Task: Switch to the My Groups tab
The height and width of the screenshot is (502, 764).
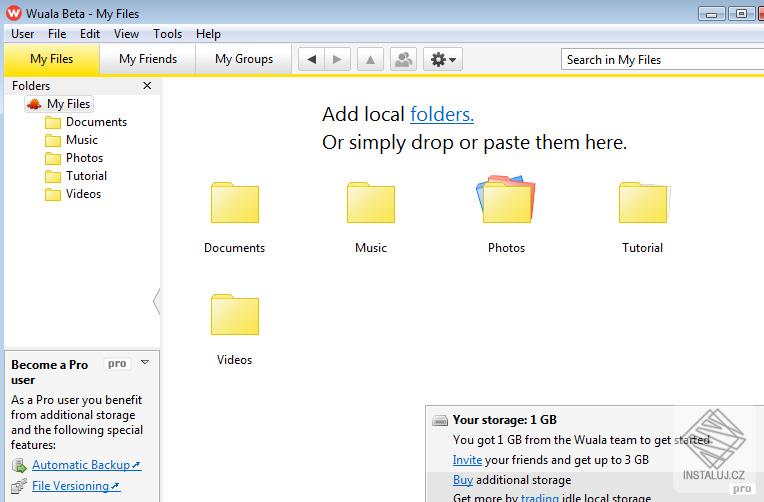Action: click(x=244, y=59)
